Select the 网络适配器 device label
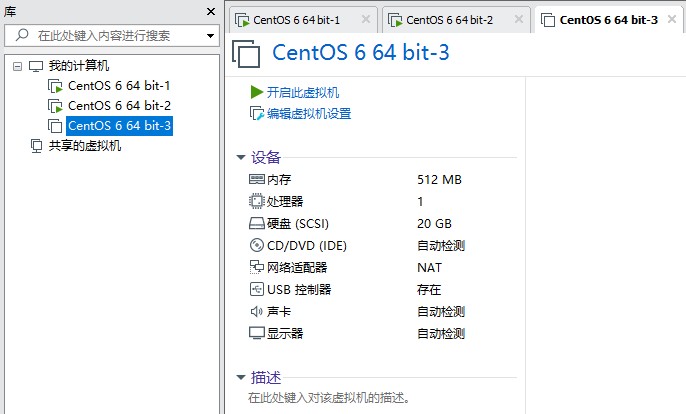 point(297,267)
